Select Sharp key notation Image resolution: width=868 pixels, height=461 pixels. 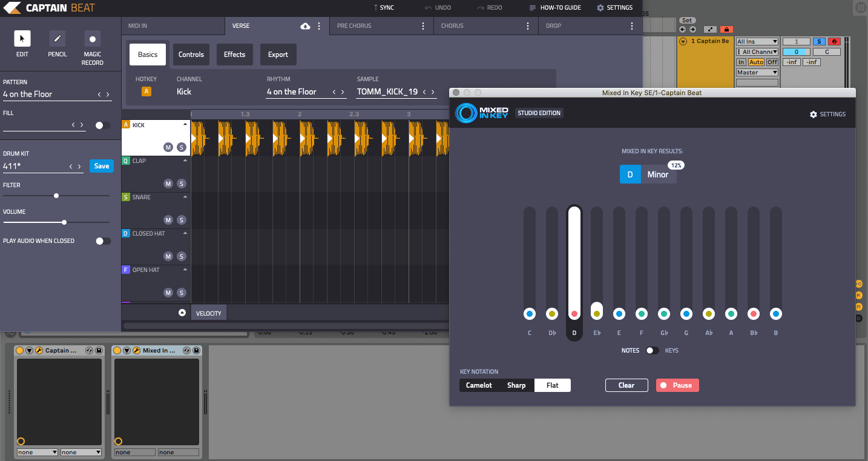(x=516, y=385)
